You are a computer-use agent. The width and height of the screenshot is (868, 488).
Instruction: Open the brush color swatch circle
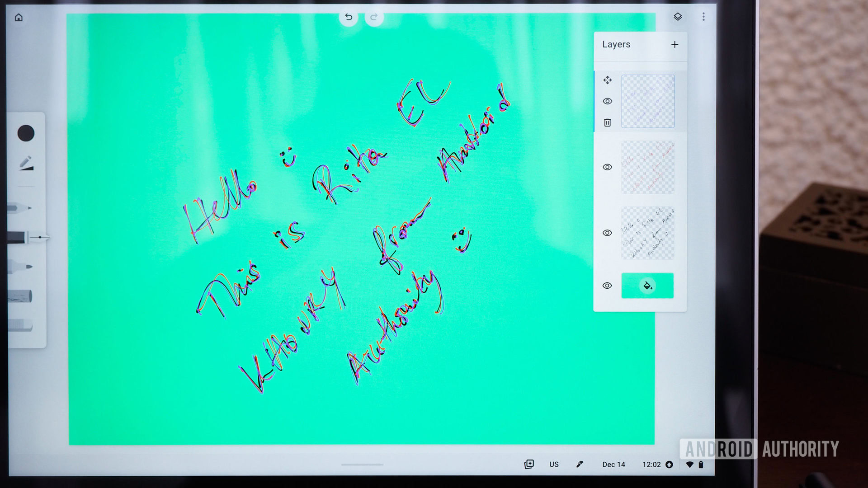(x=26, y=132)
